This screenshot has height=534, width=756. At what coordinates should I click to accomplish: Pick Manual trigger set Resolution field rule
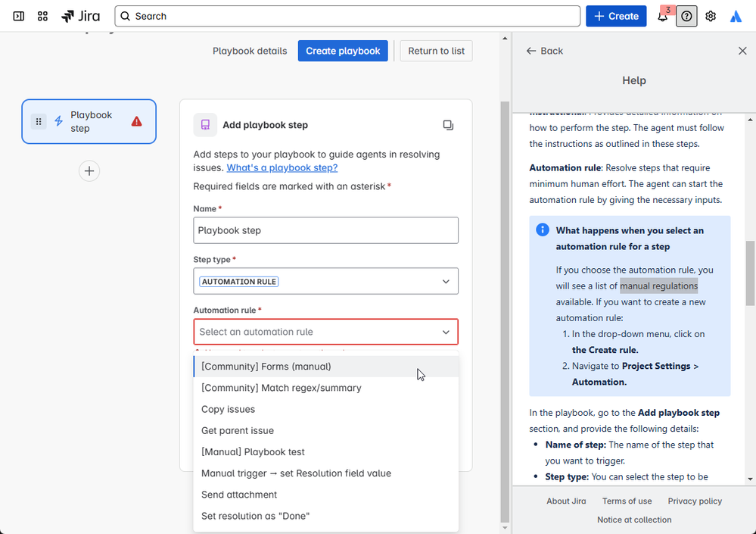(x=326, y=473)
